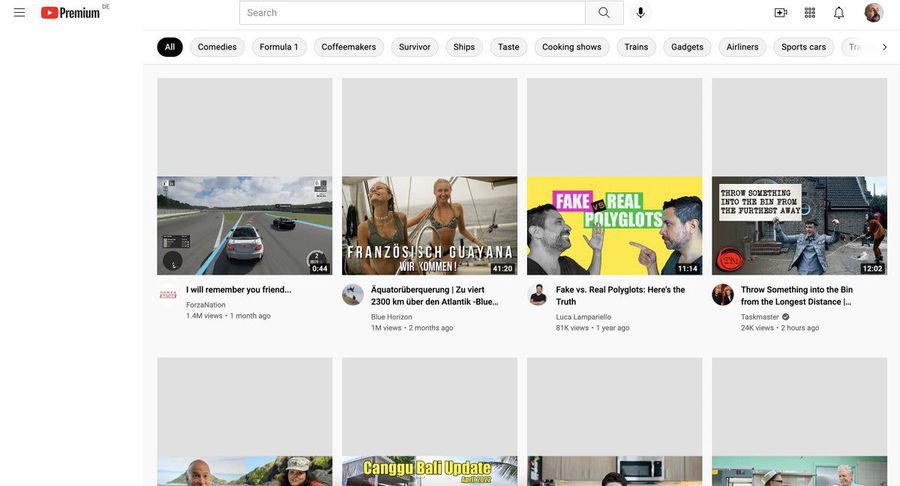900x486 pixels.
Task: Play the Französisch Guayana thumbnail
Action: 429,225
